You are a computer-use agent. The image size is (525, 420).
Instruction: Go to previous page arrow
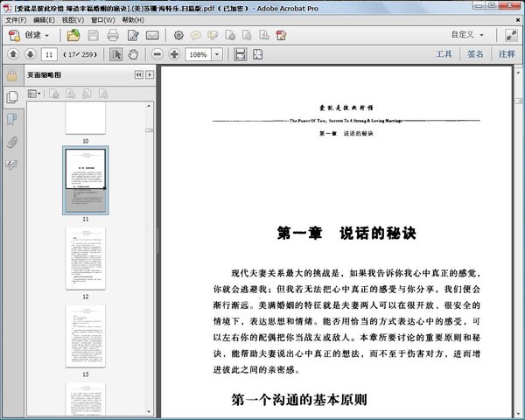pyautogui.click(x=13, y=54)
